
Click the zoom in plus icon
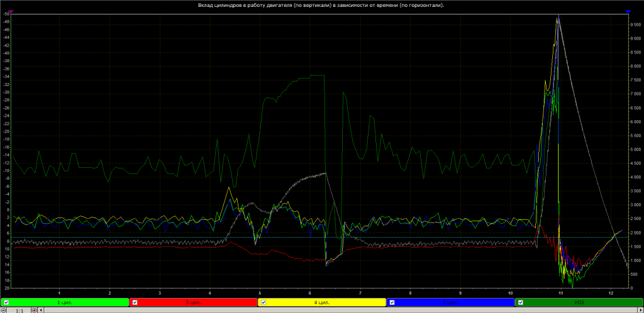point(35,310)
